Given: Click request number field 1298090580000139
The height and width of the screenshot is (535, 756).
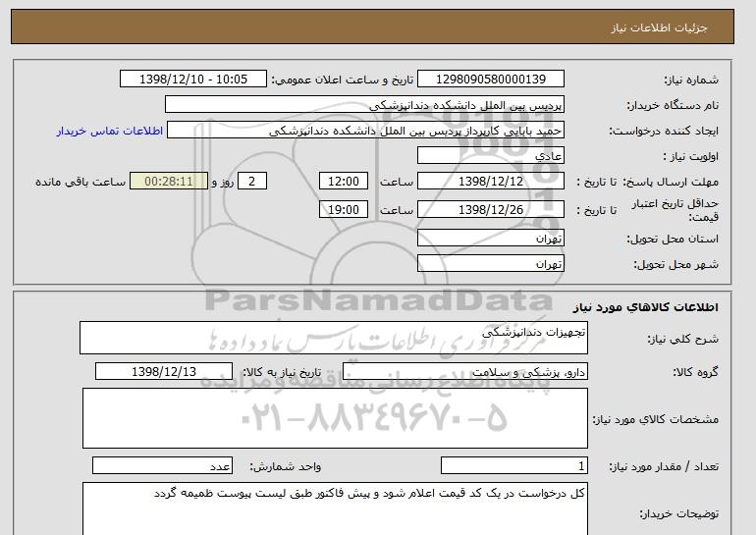Looking at the screenshot, I should click(x=491, y=80).
